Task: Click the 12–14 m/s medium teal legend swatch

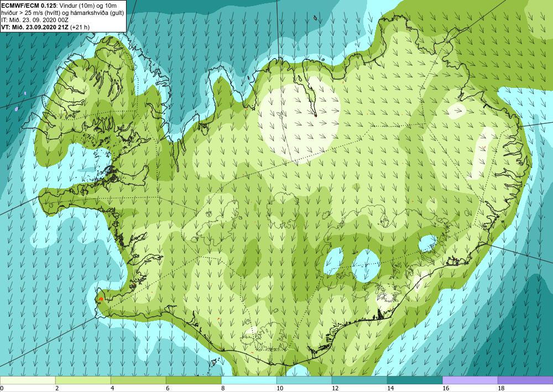Action: pyautogui.click(x=359, y=380)
